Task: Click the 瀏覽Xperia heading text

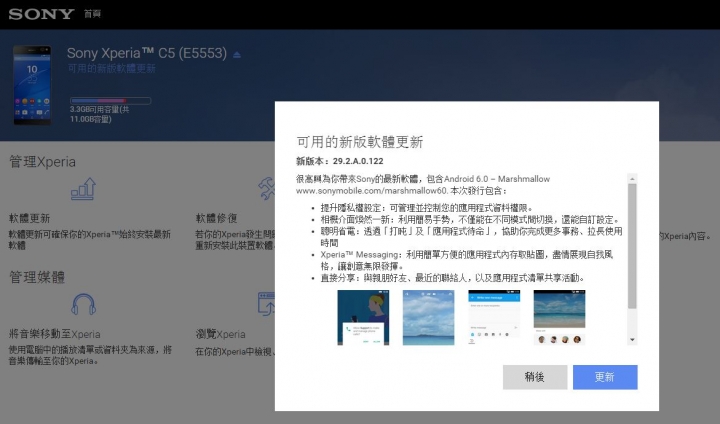Action: (220, 334)
